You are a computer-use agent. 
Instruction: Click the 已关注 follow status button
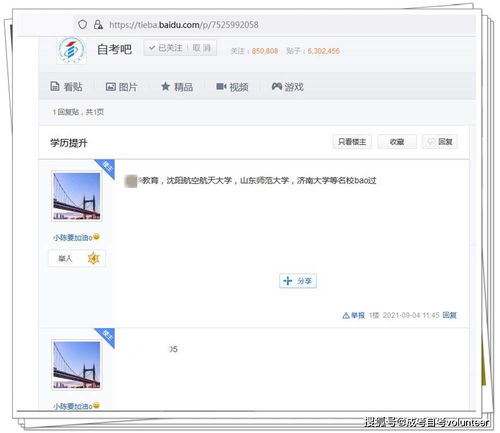166,48
